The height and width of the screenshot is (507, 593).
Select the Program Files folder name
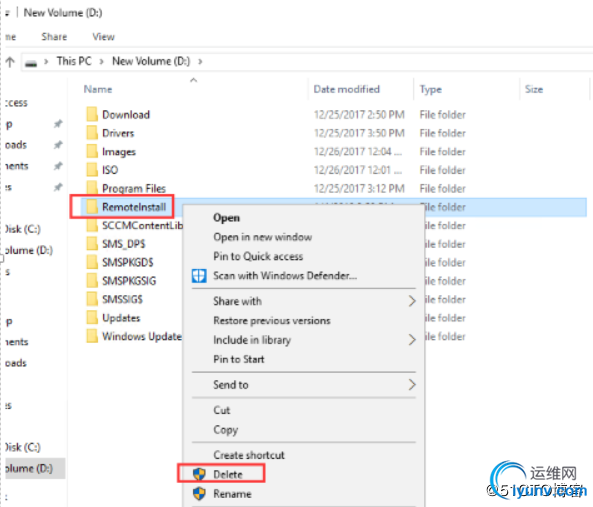click(134, 189)
